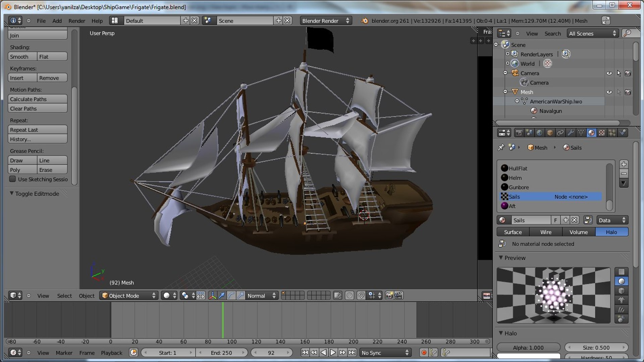Open the Object Mode dropdown
This screenshot has width=644, height=362.
129,296
